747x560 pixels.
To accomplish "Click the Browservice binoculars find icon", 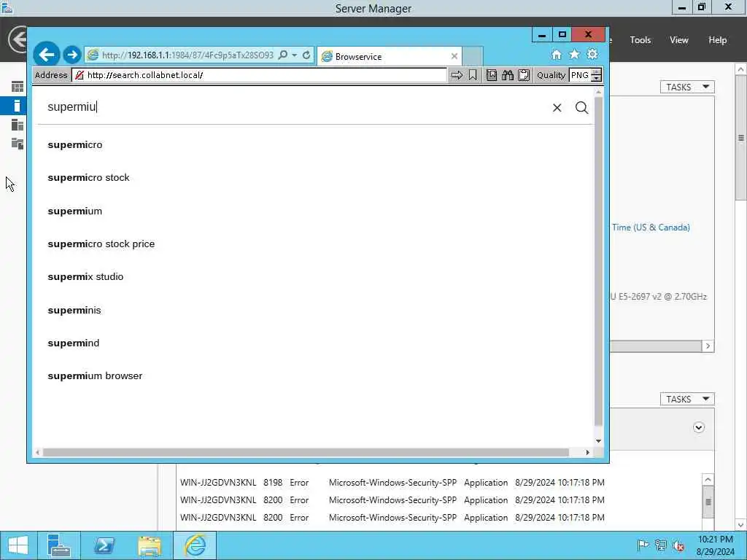I will tap(508, 75).
